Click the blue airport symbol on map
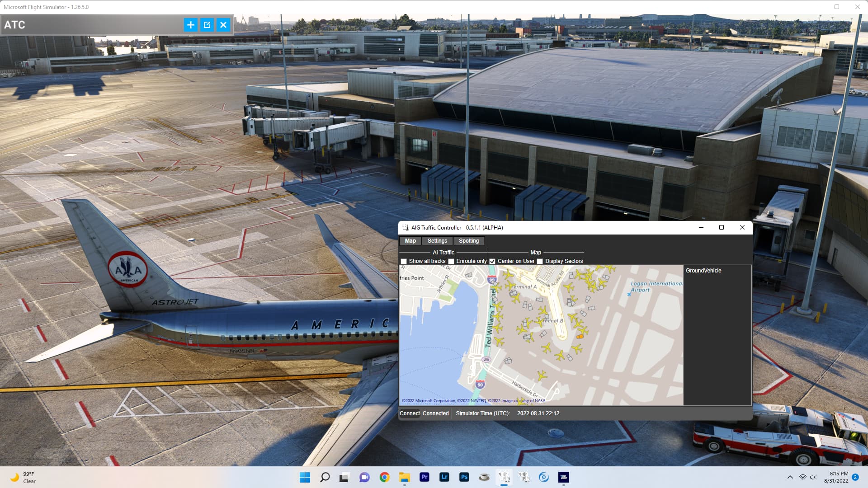Screen dimensions: 868x488 pyautogui.click(x=629, y=294)
